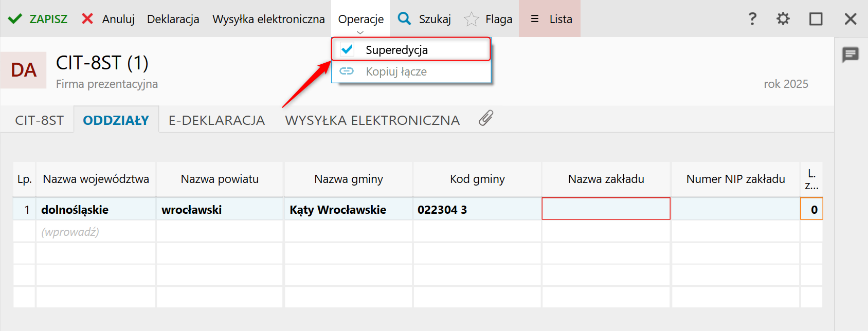Open the attachments paperclip icon
Image resolution: width=868 pixels, height=331 pixels.
pyautogui.click(x=486, y=118)
